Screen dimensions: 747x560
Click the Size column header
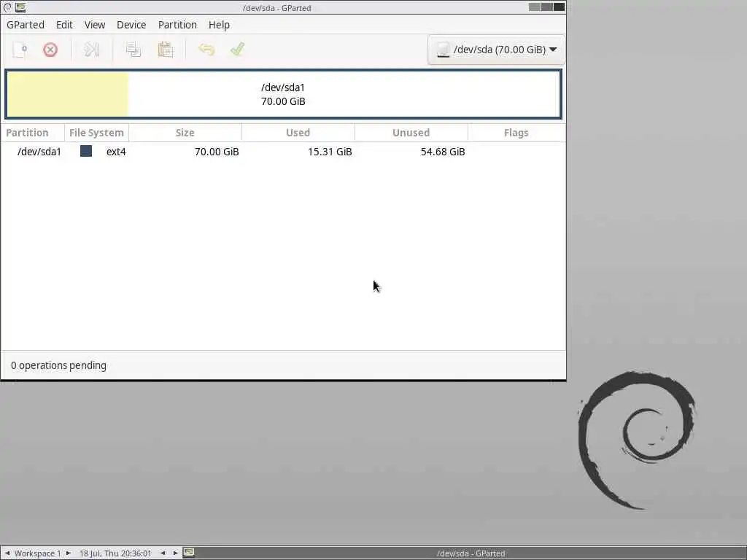point(185,133)
